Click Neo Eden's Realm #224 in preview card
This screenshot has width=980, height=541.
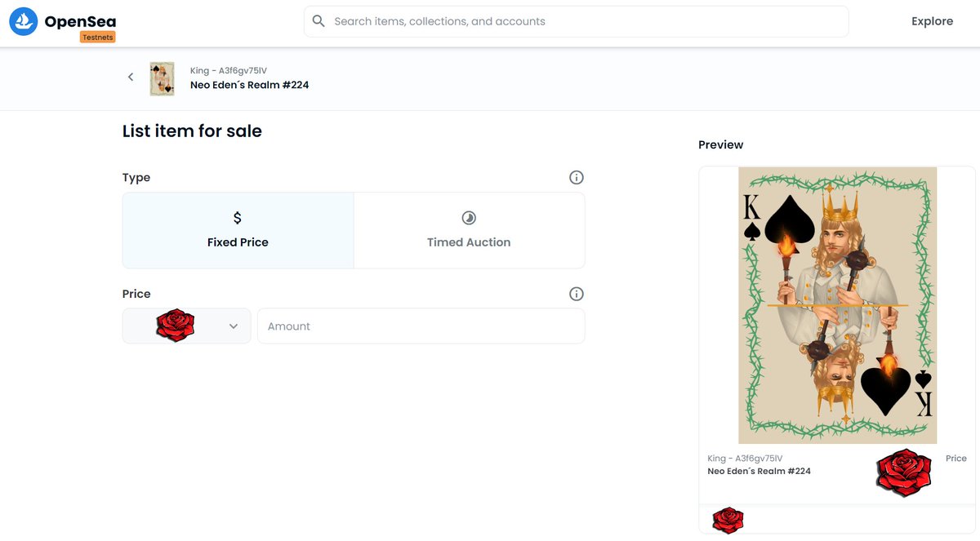[759, 471]
